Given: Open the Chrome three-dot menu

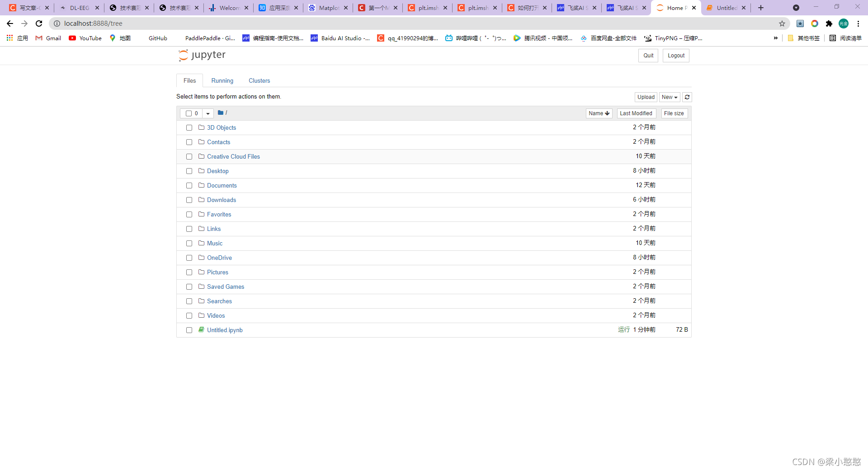Looking at the screenshot, I should pyautogui.click(x=858, y=23).
